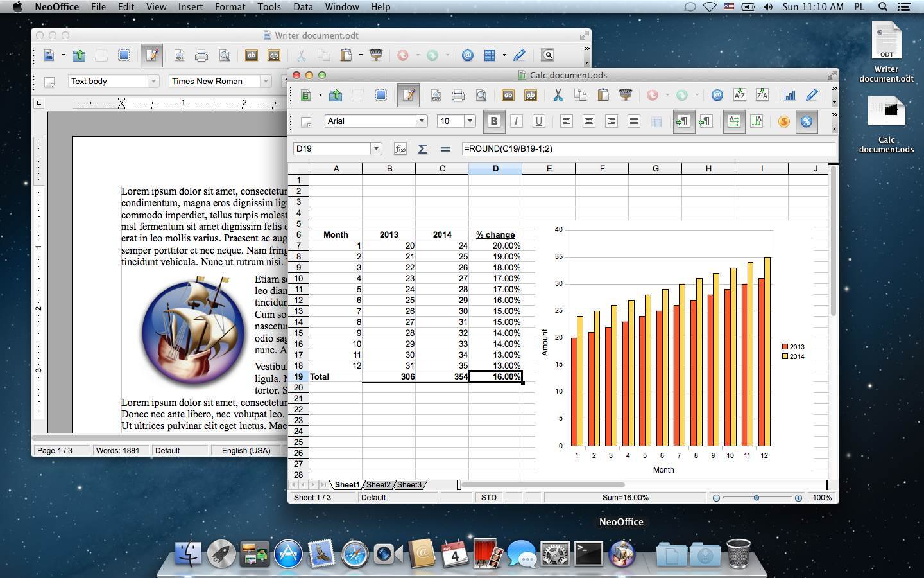The image size is (924, 578).
Task: Click the Cut scissors icon in Calc
Action: coord(558,95)
